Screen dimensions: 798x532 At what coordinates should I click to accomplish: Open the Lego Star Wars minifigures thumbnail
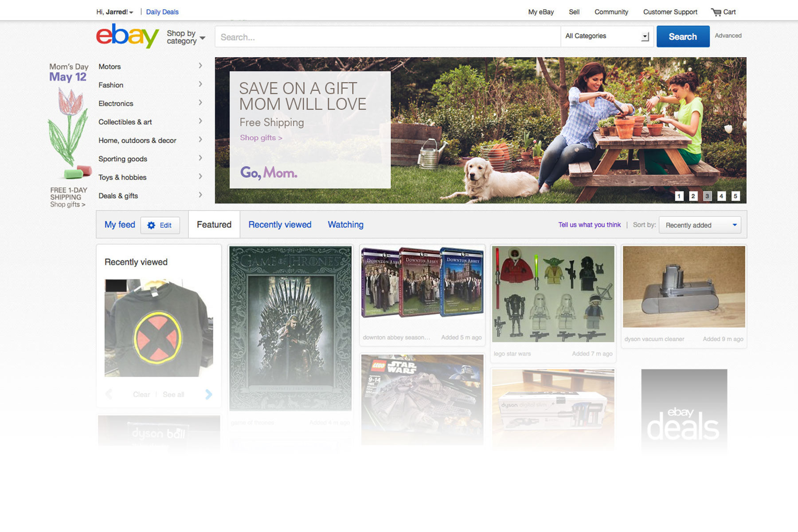tap(553, 294)
